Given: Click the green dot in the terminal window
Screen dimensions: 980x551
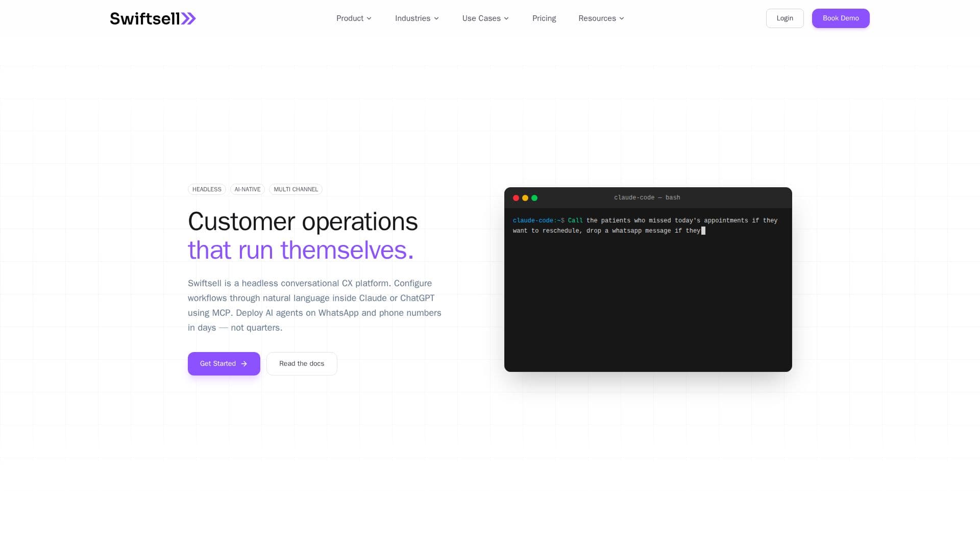Looking at the screenshot, I should click(534, 198).
